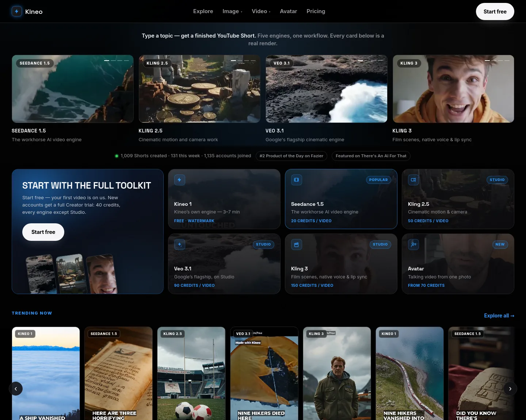Click the 'START WITH THE FULL TOOLKIT' heading

pyautogui.click(x=87, y=186)
